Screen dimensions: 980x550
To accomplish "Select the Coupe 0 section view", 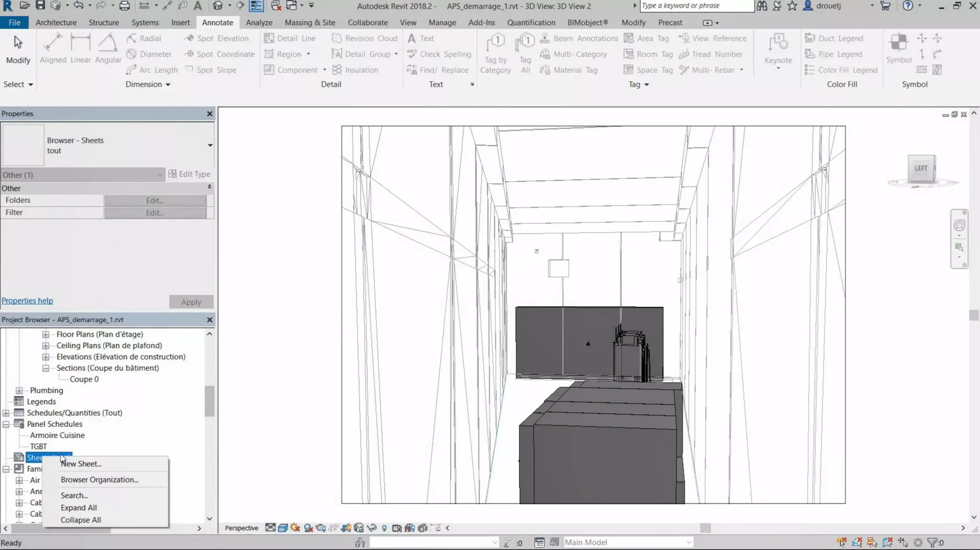I will [x=84, y=379].
